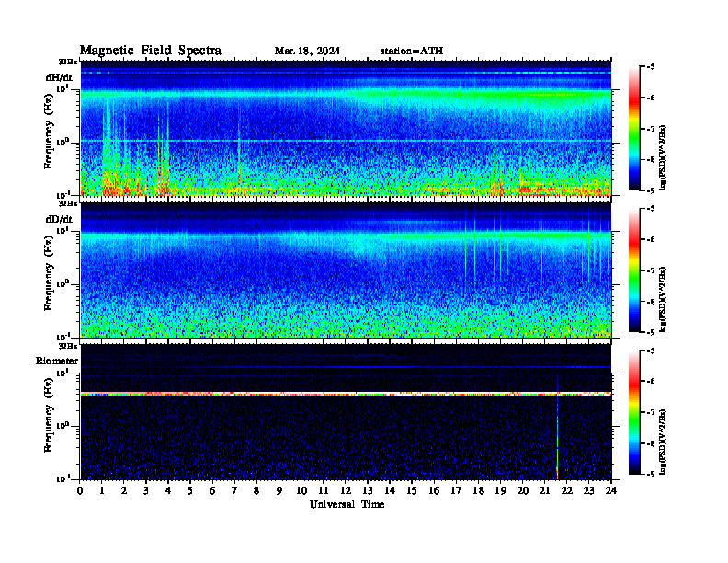Click the "-6" tick on dD/dt color bar
The width and height of the screenshot is (728, 563).
pyautogui.click(x=651, y=239)
